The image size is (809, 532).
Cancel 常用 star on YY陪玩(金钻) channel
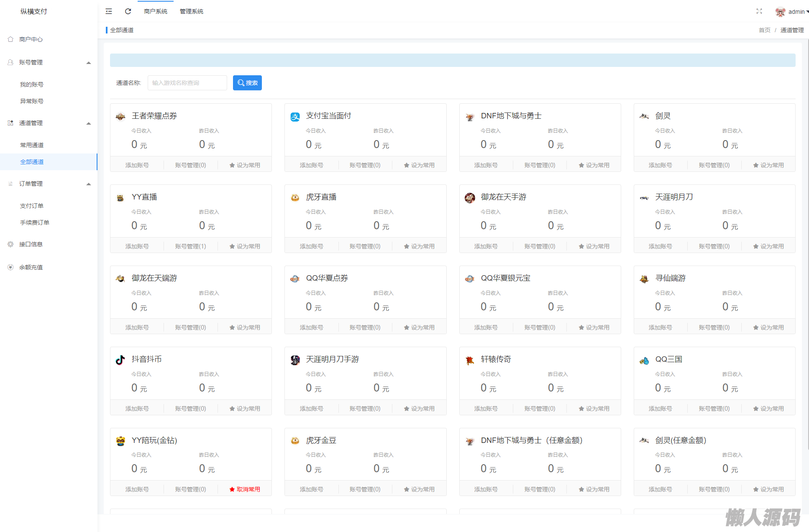(245, 489)
